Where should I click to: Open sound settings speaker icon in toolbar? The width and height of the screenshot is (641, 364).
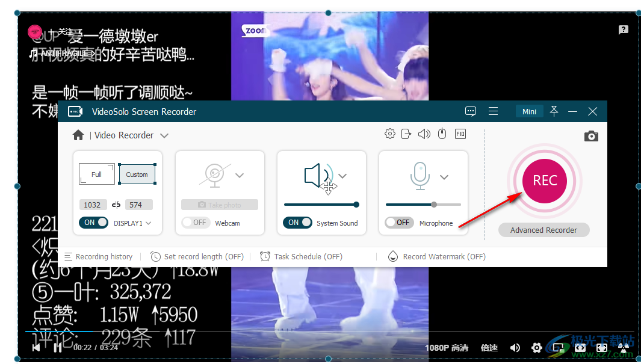tap(424, 134)
